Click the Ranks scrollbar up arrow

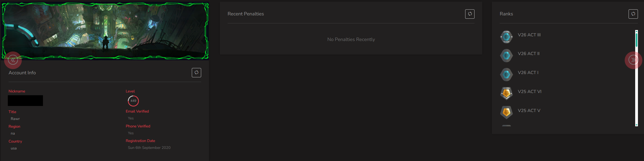point(637,31)
